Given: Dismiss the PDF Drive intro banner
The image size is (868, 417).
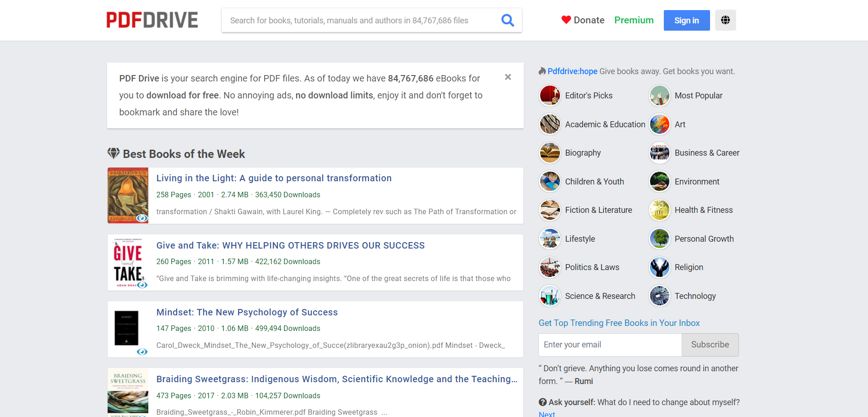Looking at the screenshot, I should tap(508, 77).
